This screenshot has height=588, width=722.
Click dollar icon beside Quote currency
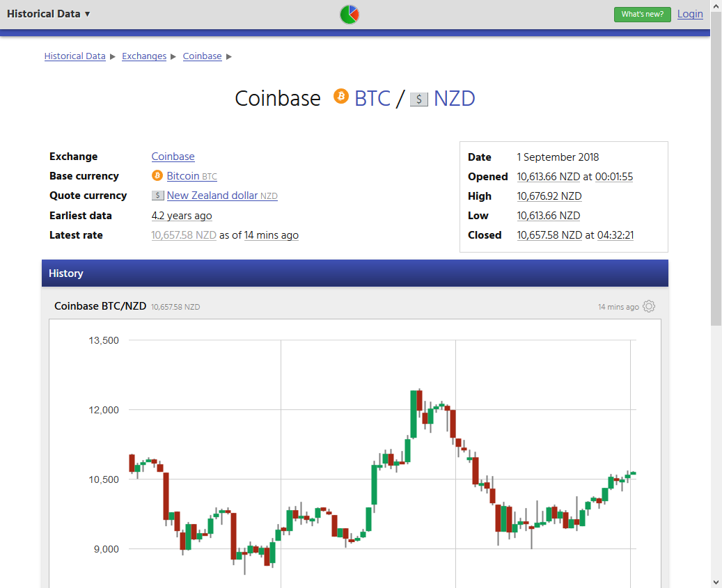(x=158, y=196)
